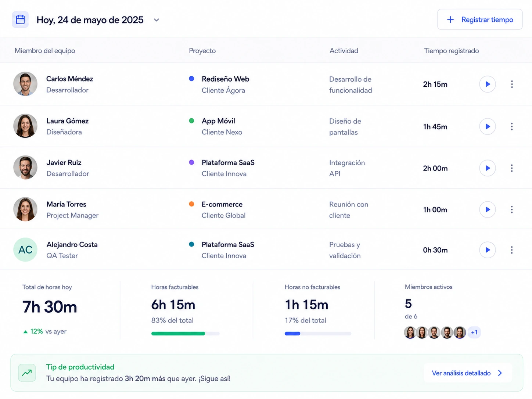
Task: Sort by the Miembro del equipo column header
Action: click(x=45, y=51)
